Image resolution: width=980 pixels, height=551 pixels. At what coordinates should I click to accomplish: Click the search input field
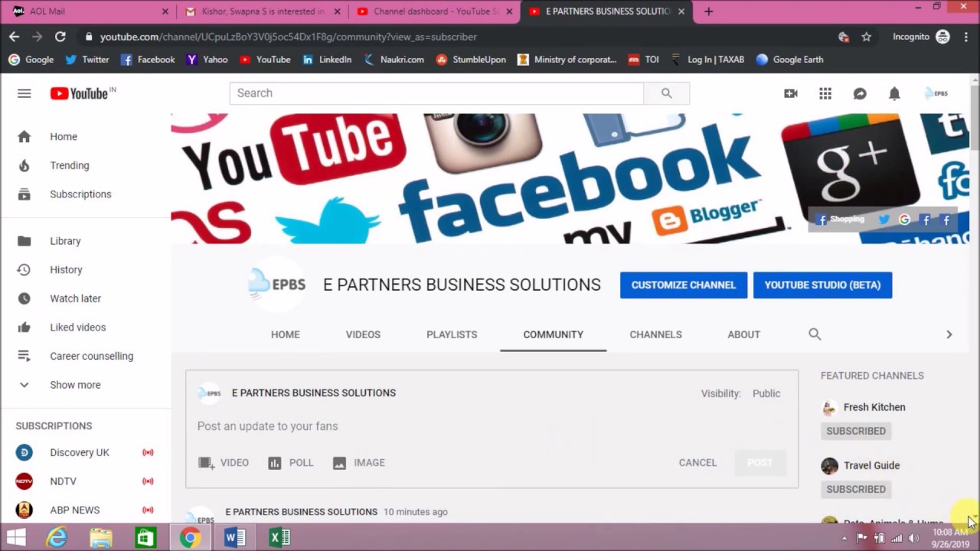pyautogui.click(x=436, y=93)
